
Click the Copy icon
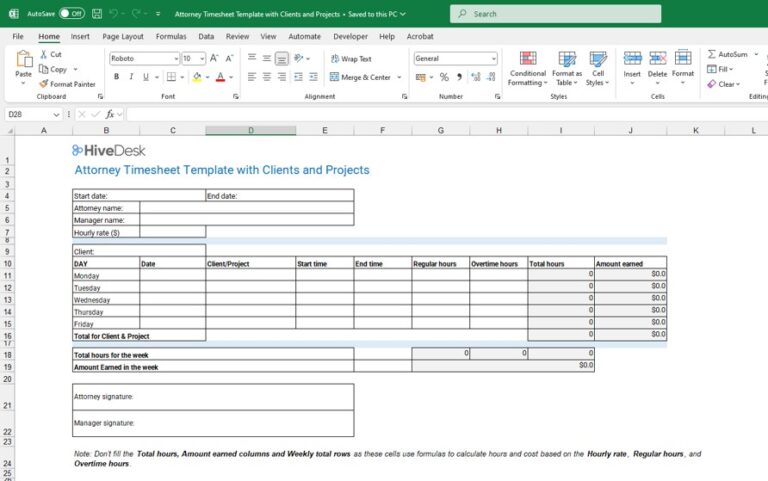tap(44, 69)
